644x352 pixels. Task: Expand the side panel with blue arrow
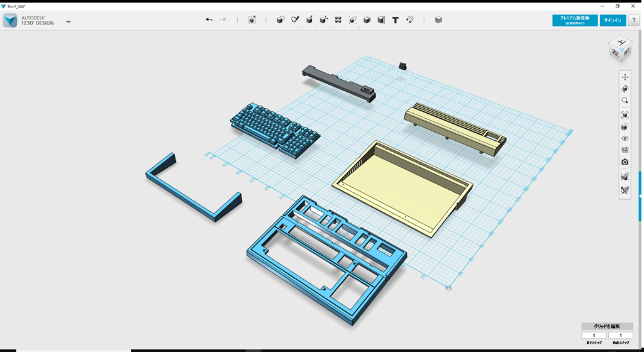coord(640,196)
